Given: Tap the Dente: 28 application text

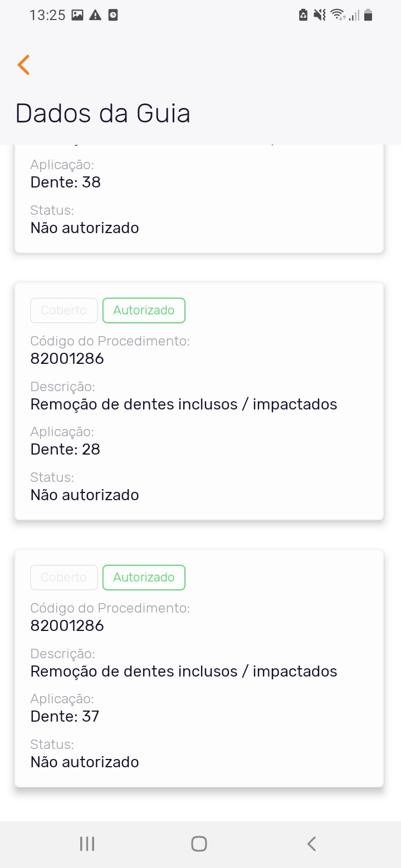Looking at the screenshot, I should coord(66,450).
